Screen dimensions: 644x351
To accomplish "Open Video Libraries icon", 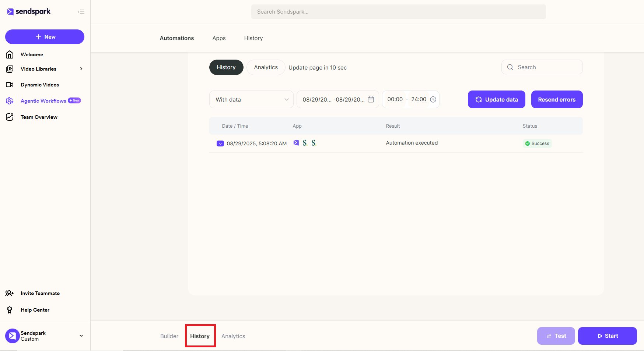I will [10, 69].
